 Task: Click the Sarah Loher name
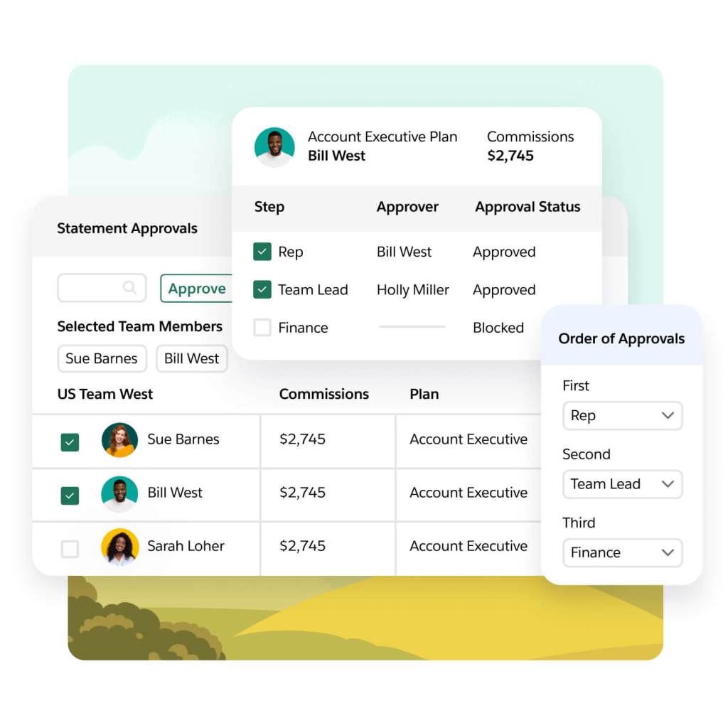186,546
